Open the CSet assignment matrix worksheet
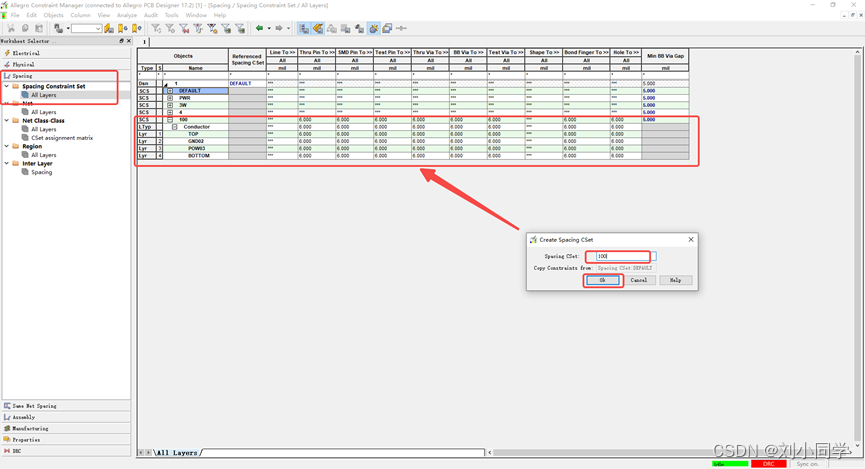 click(x=62, y=138)
